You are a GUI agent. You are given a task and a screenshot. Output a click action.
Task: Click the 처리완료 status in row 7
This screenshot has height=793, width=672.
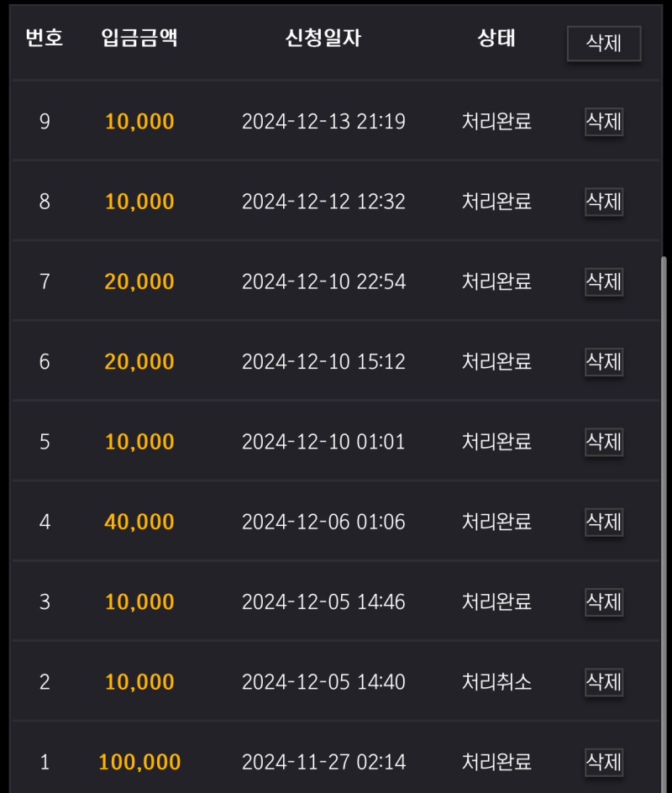coord(496,281)
